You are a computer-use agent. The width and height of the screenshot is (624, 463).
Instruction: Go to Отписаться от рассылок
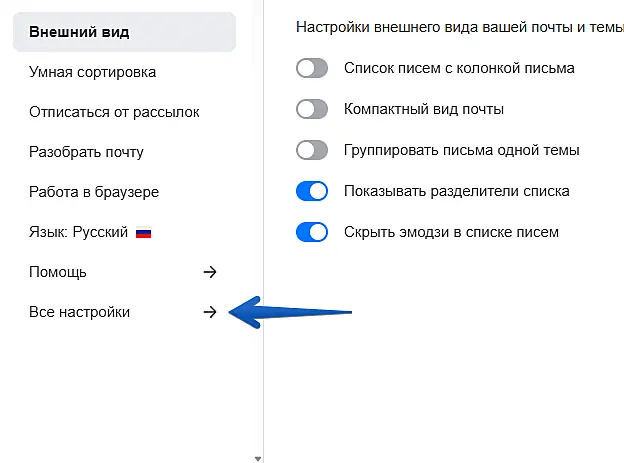(x=114, y=112)
